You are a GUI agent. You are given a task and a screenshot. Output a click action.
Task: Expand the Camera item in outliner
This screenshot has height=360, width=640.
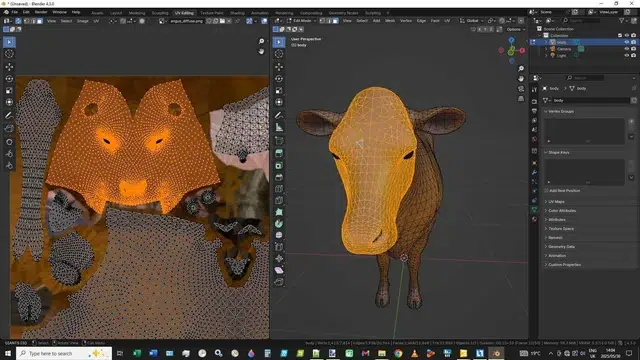pos(546,49)
